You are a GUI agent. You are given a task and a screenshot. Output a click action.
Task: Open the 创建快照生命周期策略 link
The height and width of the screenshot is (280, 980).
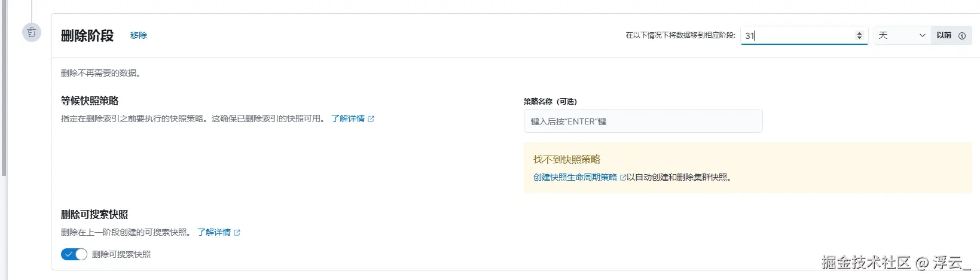575,177
